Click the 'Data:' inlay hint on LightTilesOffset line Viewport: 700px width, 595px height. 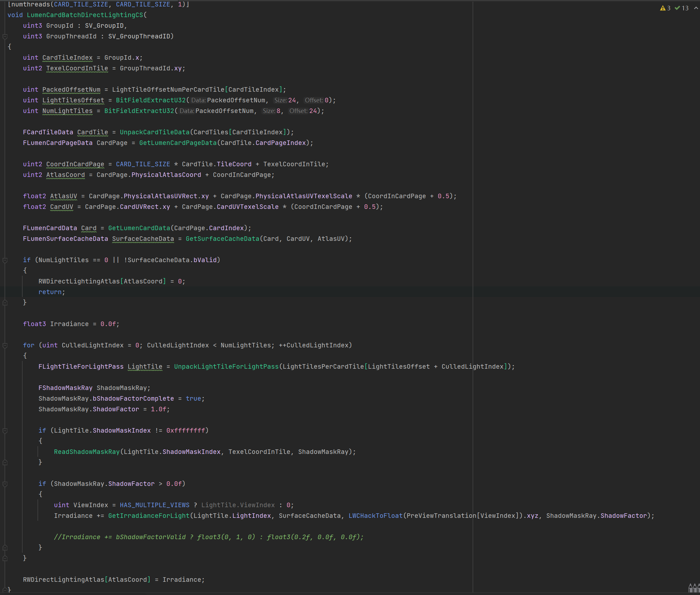click(x=198, y=100)
